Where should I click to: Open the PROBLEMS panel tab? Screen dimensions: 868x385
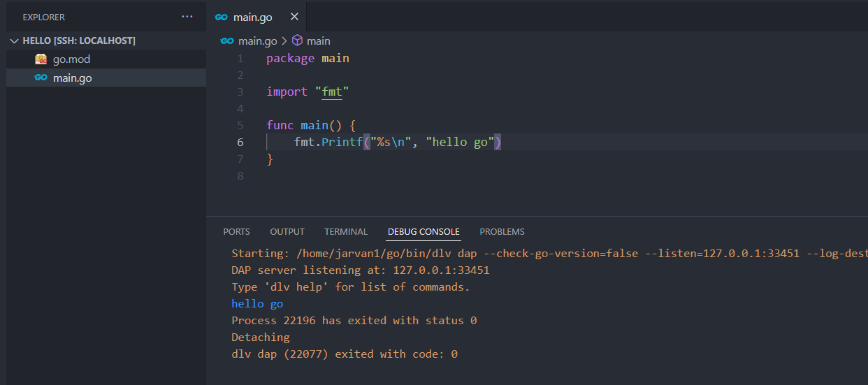pyautogui.click(x=502, y=231)
